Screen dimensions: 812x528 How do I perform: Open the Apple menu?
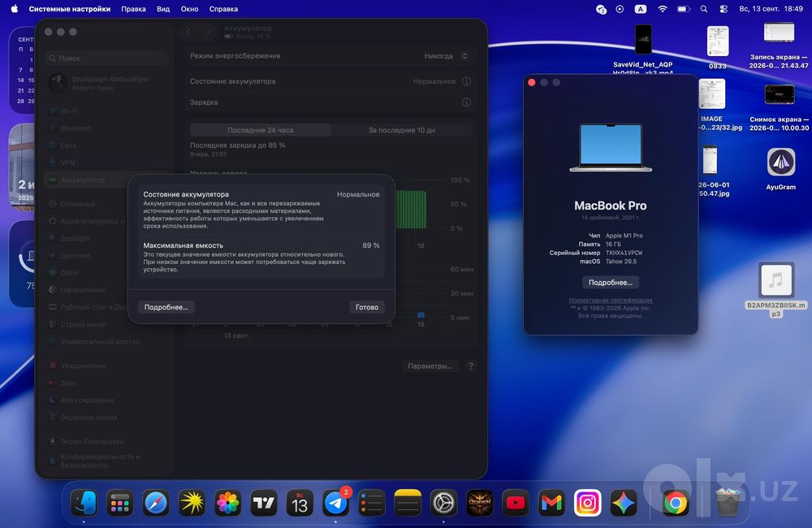click(15, 9)
